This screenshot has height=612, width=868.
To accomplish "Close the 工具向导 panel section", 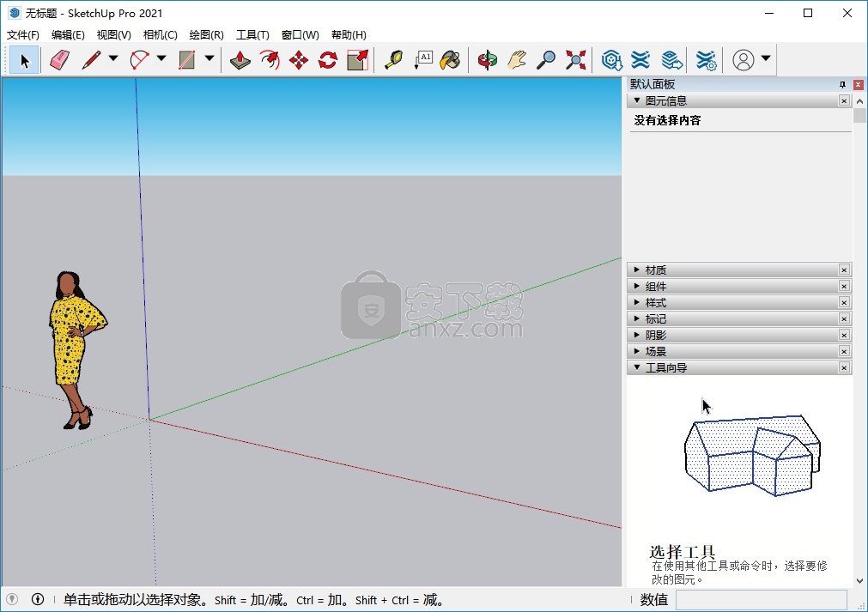I will 844,367.
